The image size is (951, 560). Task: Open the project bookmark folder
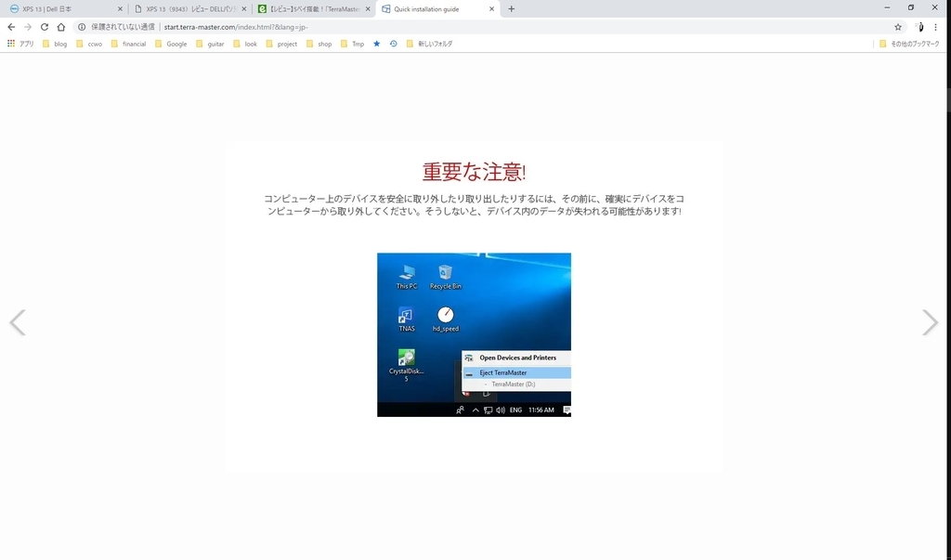(x=281, y=44)
